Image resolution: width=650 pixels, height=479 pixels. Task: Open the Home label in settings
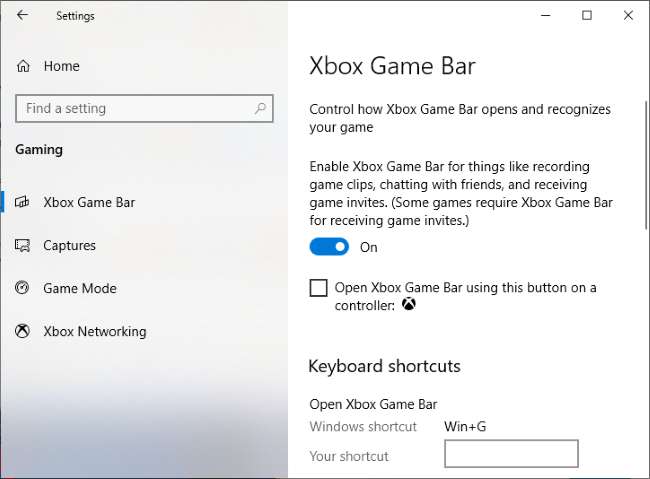(x=62, y=66)
